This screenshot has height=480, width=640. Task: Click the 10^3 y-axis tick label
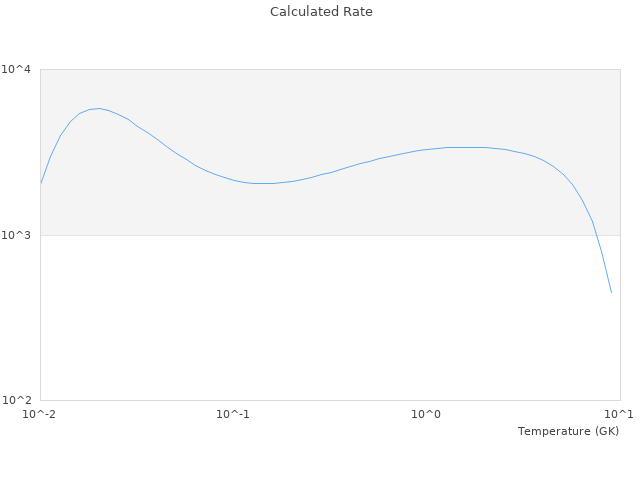coord(17,235)
